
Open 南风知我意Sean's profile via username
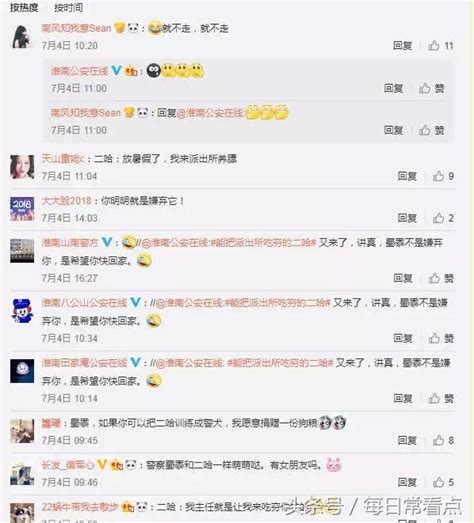(x=76, y=28)
